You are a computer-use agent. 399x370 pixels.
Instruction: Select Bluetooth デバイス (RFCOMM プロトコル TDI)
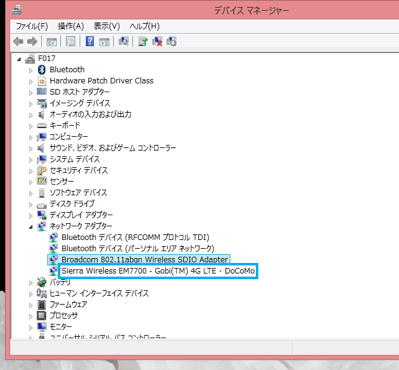(135, 237)
